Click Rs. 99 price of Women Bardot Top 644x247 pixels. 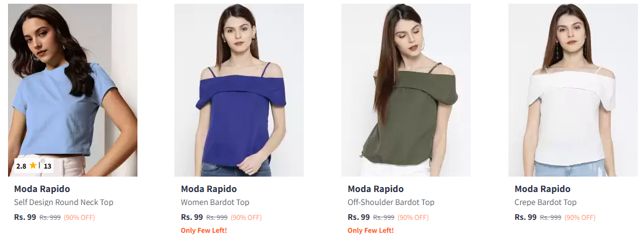(x=192, y=217)
